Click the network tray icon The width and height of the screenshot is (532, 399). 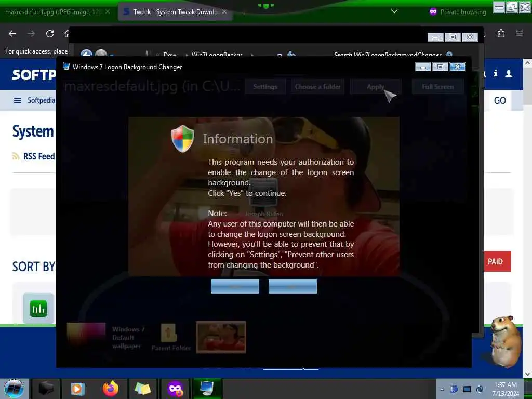(480, 389)
